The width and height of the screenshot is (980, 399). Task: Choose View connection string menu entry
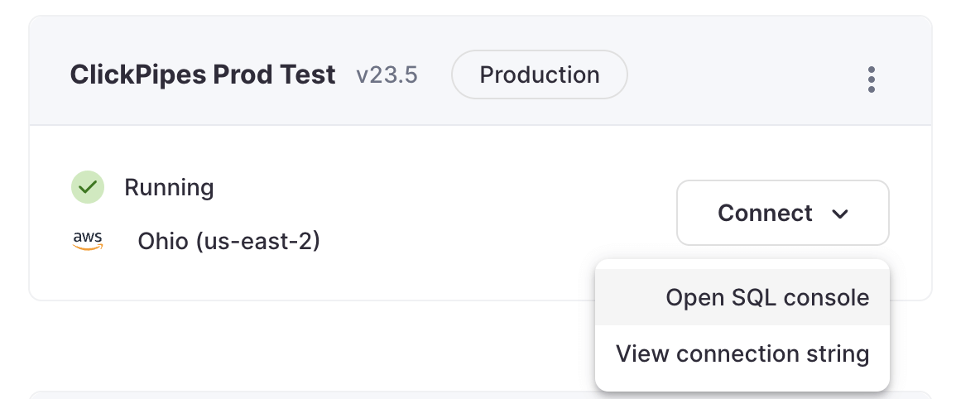click(x=742, y=354)
